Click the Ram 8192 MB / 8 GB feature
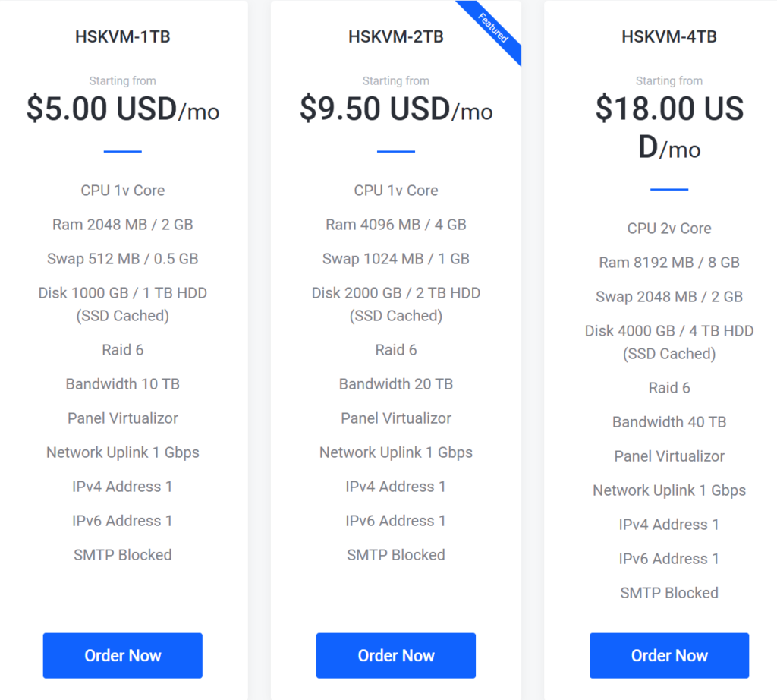 pos(669,263)
